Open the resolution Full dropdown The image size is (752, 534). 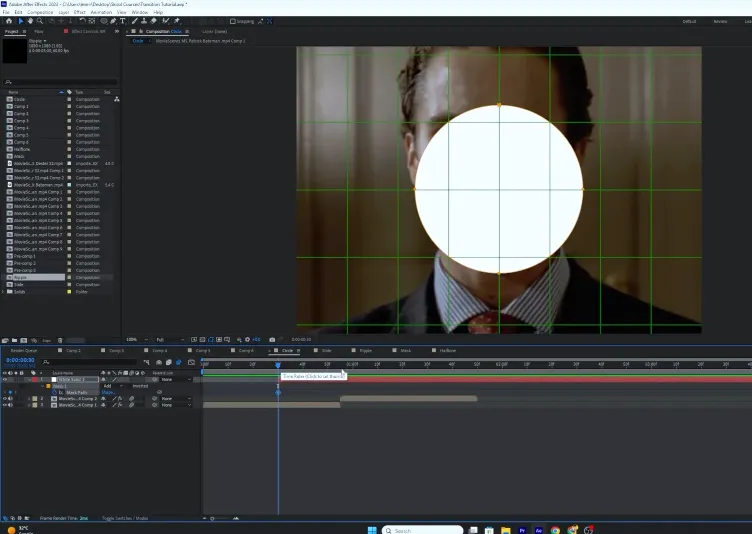click(x=170, y=339)
